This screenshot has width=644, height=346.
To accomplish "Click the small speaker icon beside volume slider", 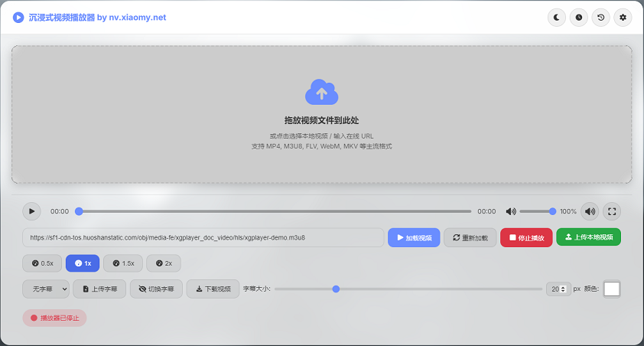I will (511, 211).
